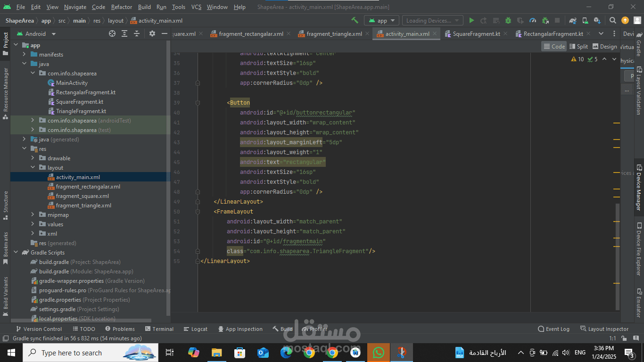
Task: Sync Project with Gradle Files elephant icon
Action: (x=573, y=20)
